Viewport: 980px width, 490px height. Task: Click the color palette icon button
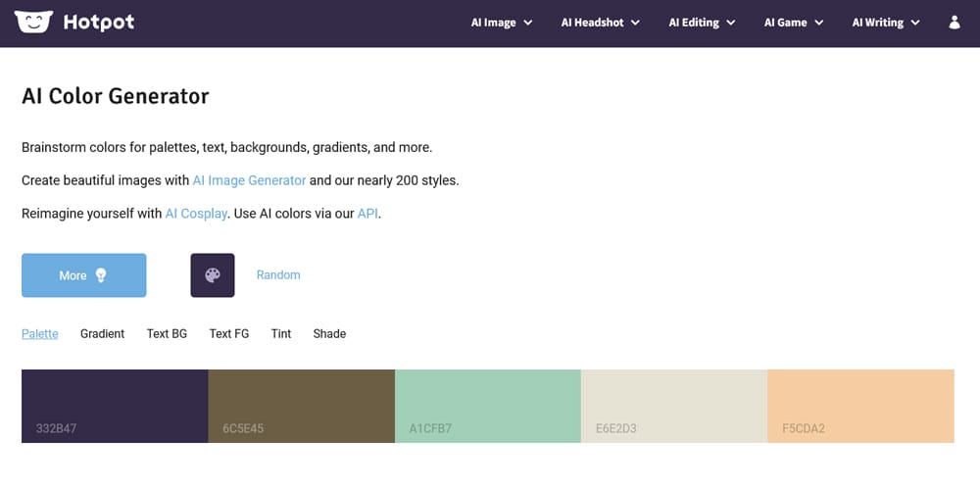212,275
